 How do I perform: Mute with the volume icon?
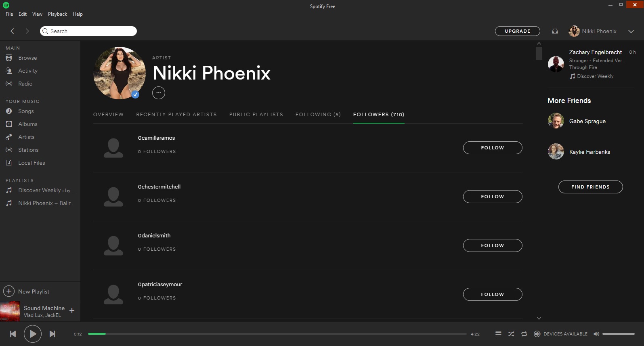[596, 334]
